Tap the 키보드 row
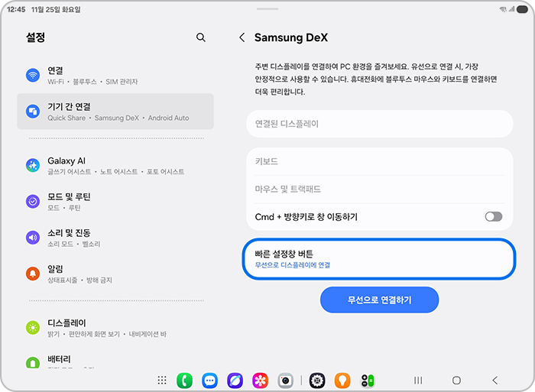 [379, 161]
